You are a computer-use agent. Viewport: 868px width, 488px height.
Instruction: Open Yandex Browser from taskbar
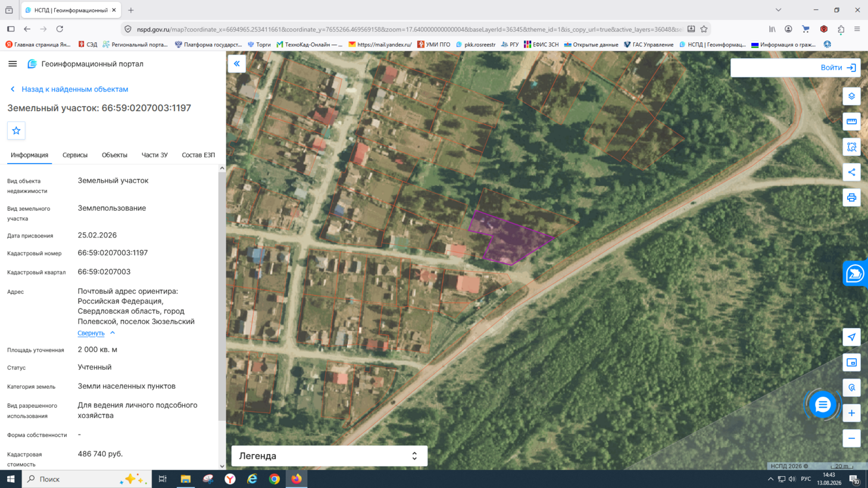tap(230, 479)
